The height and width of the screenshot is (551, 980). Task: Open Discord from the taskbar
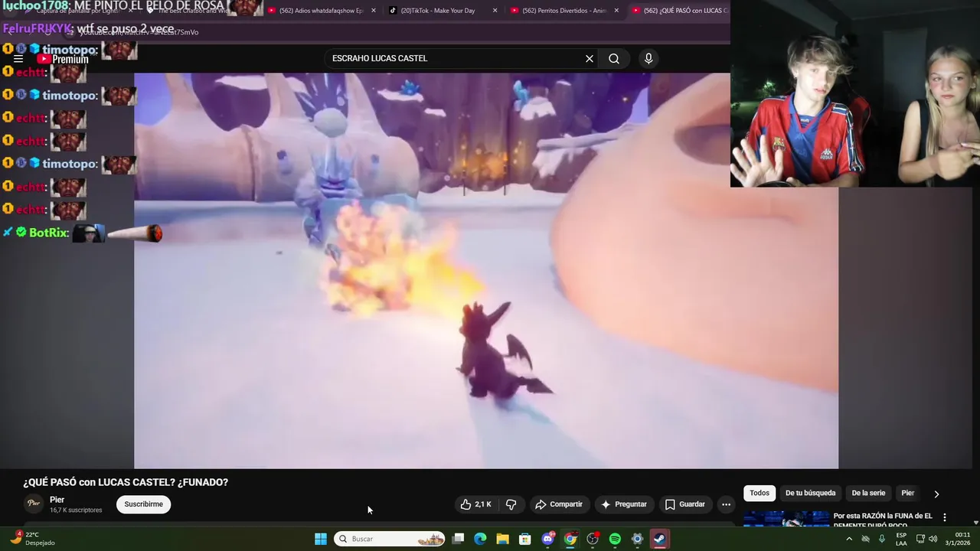point(547,539)
